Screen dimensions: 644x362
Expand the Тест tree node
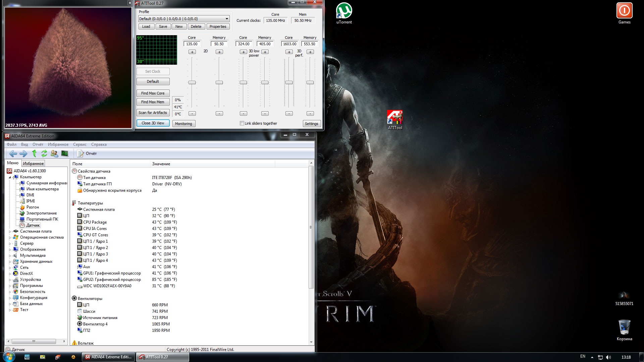(x=10, y=310)
